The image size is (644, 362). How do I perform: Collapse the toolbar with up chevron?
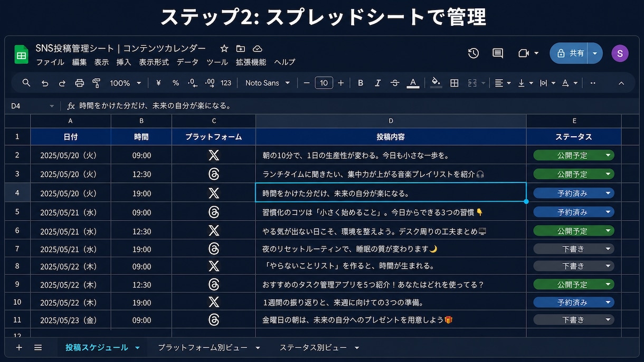[621, 83]
